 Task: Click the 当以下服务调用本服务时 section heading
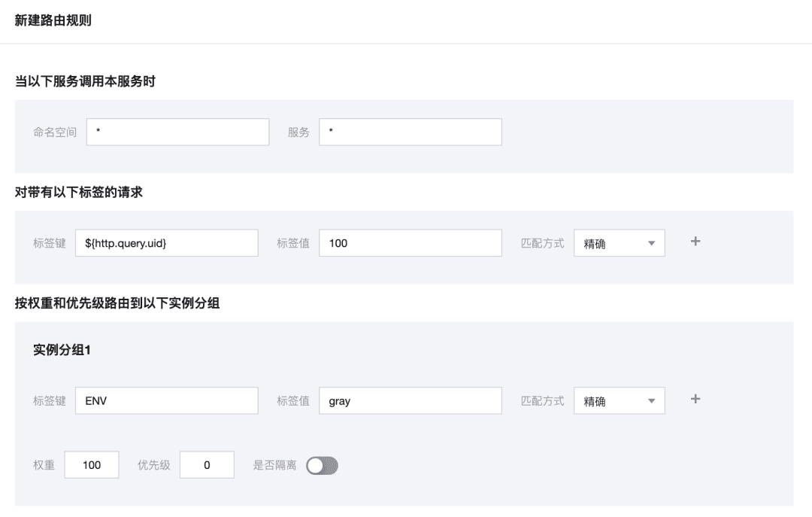pyautogui.click(x=85, y=81)
